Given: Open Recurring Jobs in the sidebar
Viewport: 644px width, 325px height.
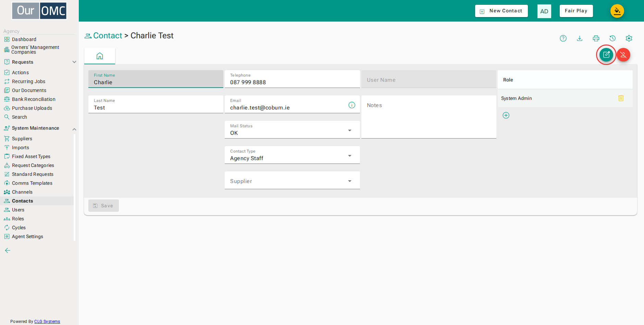Looking at the screenshot, I should (x=28, y=81).
